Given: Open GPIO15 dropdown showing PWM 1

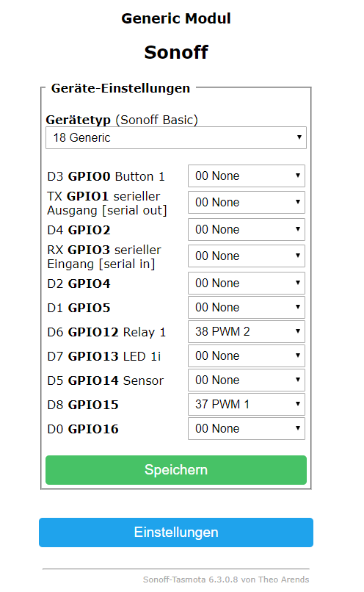Looking at the screenshot, I should click(x=247, y=405).
